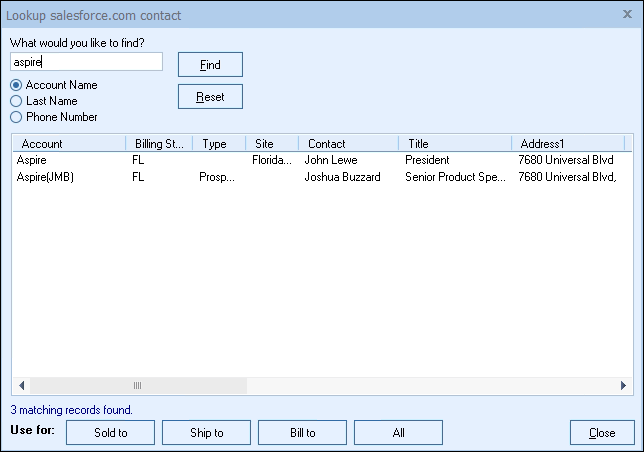Click the Site column header
The image size is (644, 452).
click(x=271, y=144)
